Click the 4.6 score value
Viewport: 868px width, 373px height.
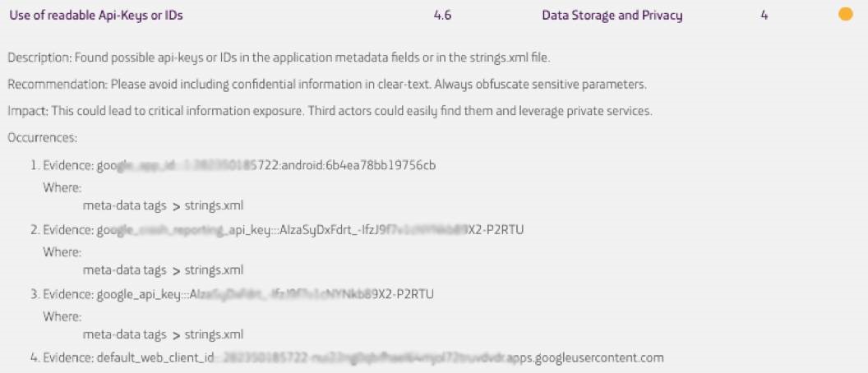click(x=442, y=16)
